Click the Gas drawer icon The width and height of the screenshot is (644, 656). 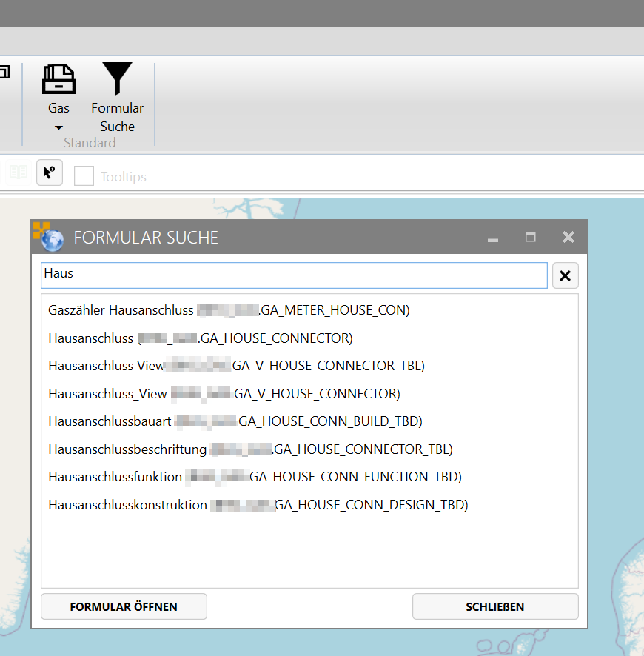[x=58, y=79]
